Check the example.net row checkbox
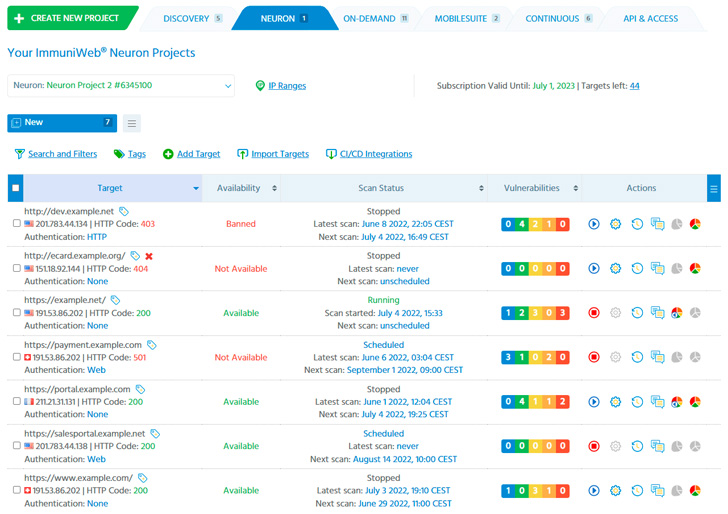Image resolution: width=728 pixels, height=514 pixels. point(17,312)
